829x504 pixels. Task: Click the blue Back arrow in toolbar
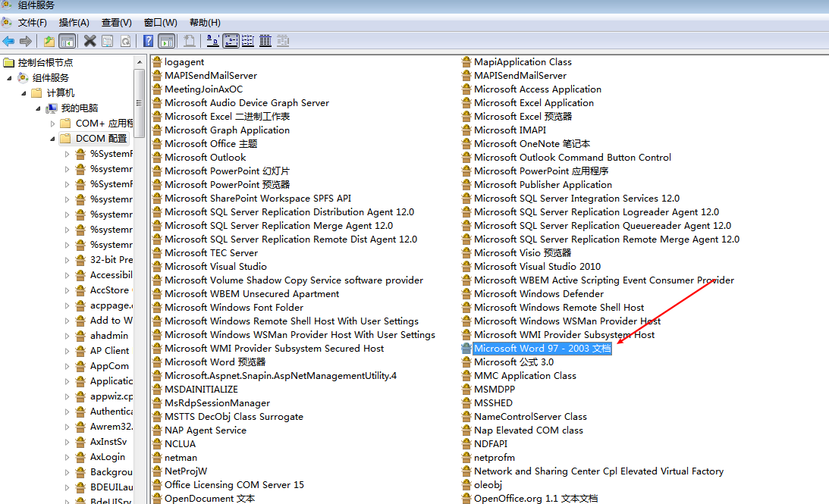8,41
